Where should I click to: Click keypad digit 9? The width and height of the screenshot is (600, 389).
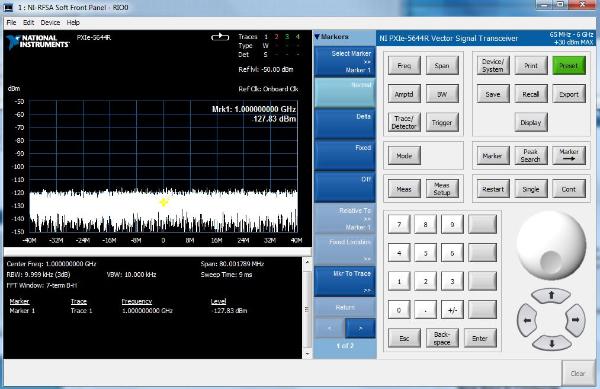pos(452,224)
